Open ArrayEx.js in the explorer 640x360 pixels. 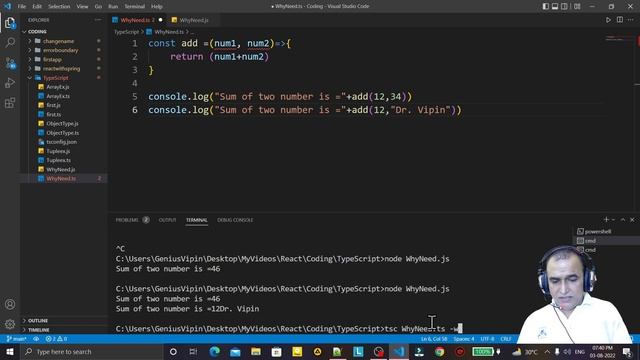58,87
